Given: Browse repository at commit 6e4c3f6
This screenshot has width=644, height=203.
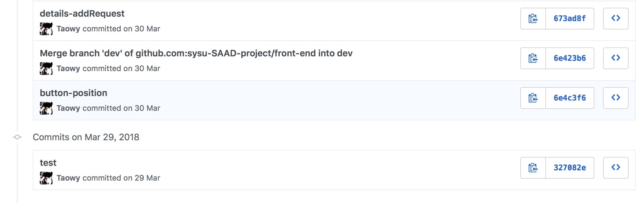Looking at the screenshot, I should 615,98.
